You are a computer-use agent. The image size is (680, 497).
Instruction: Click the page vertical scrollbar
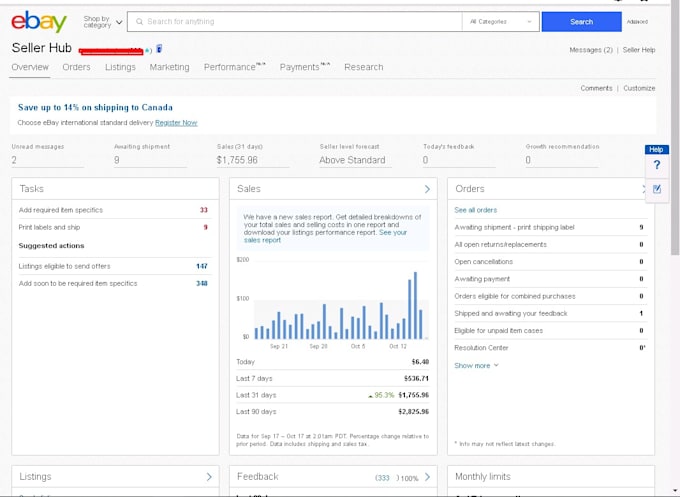[x=675, y=130]
